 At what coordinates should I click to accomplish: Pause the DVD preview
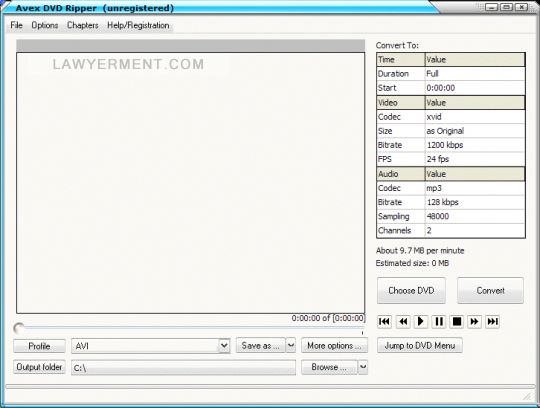pos(439,322)
